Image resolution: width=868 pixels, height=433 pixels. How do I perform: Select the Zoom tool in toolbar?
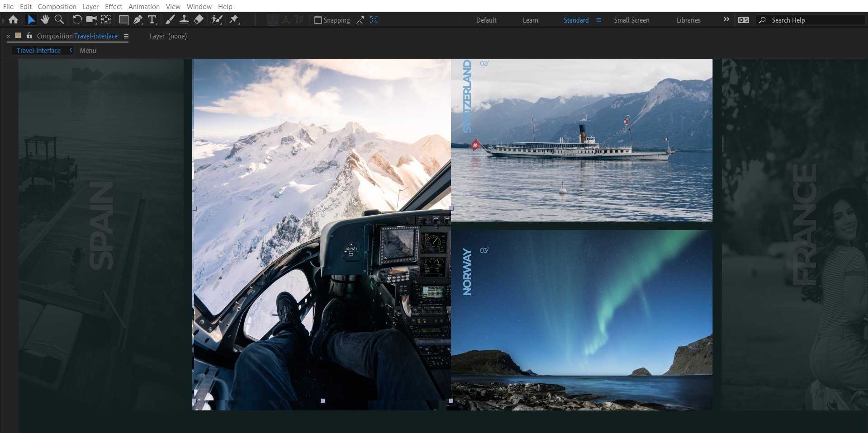(x=59, y=19)
